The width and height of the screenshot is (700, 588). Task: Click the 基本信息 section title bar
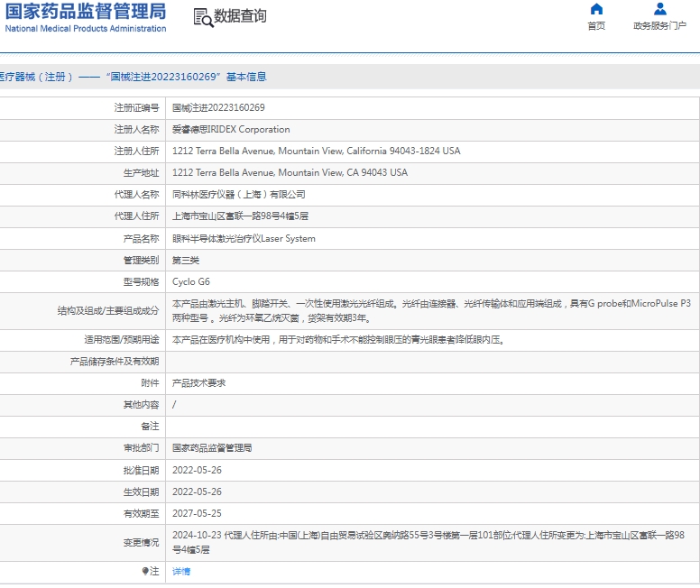(350, 77)
